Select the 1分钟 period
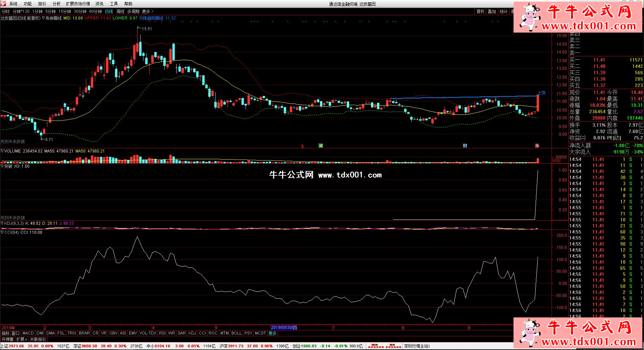644x350 pixels. pyautogui.click(x=38, y=11)
